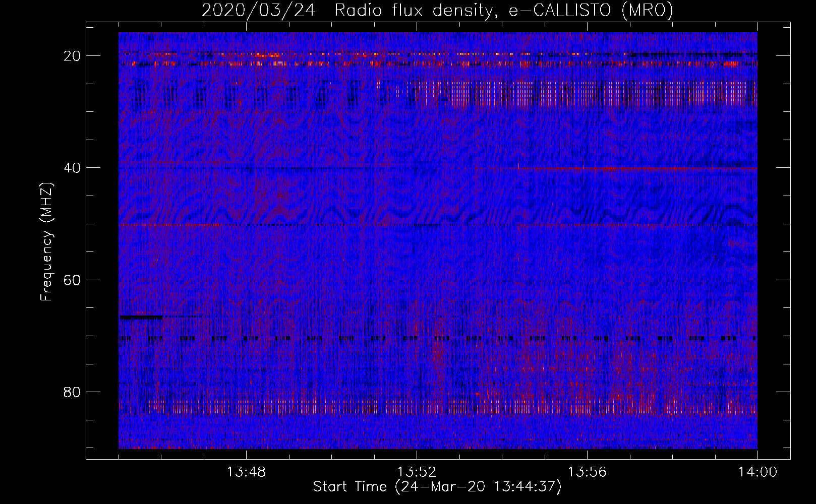Click the plot title "Radio flux density, e-CALLISTO (MRO)"
Image resolution: width=816 pixels, height=504 pixels.
[504, 10]
